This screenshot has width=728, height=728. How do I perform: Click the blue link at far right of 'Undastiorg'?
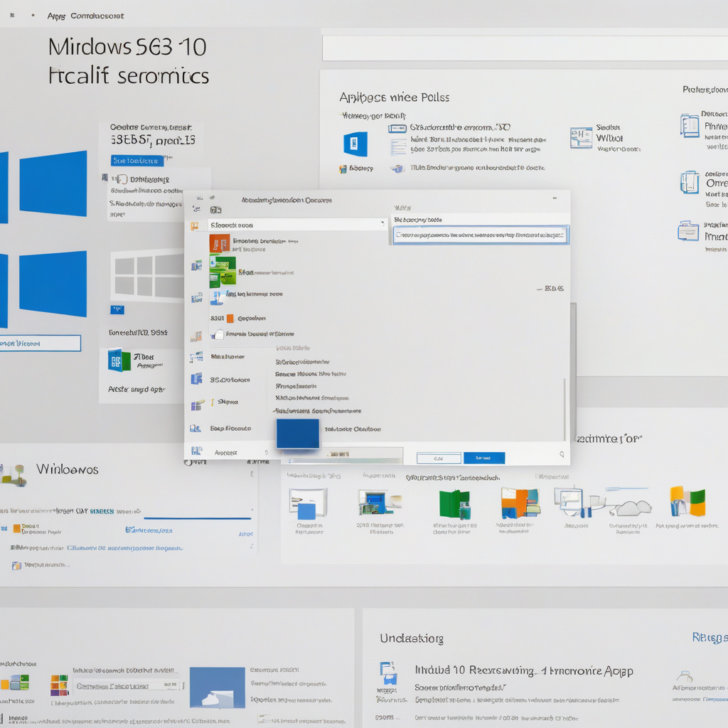710,637
